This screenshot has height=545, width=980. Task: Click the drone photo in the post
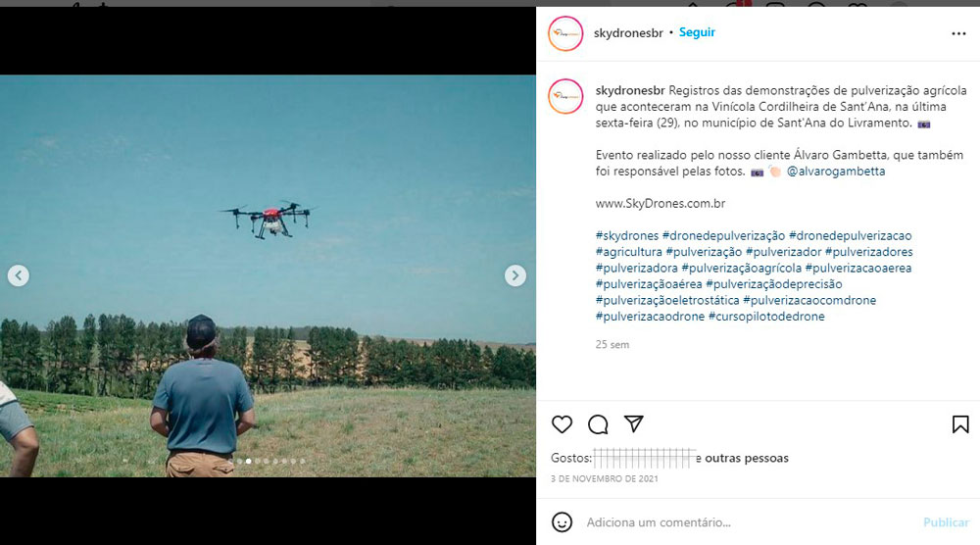click(268, 276)
